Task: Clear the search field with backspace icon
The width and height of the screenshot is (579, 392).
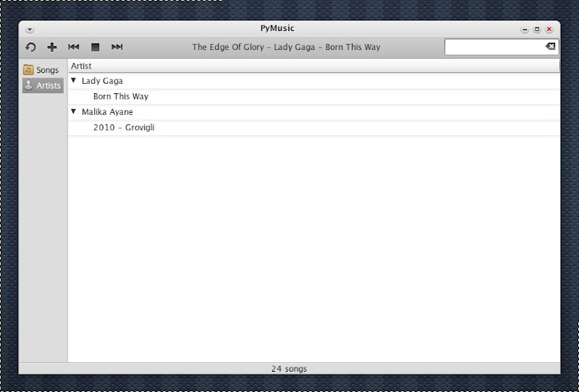Action: pyautogui.click(x=550, y=46)
